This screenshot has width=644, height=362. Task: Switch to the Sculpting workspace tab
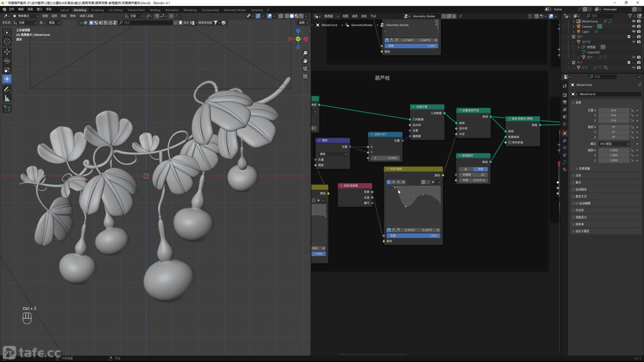pyautogui.click(x=97, y=10)
